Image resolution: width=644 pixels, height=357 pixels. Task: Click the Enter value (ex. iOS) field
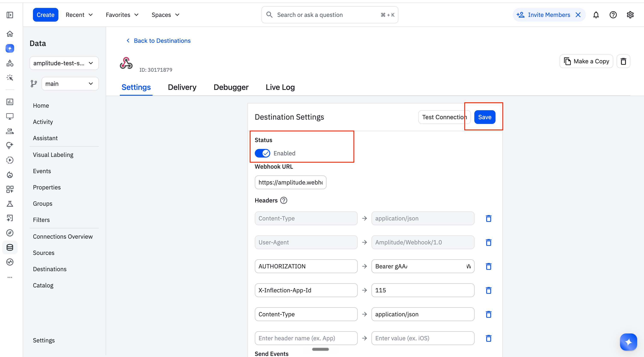tap(423, 338)
